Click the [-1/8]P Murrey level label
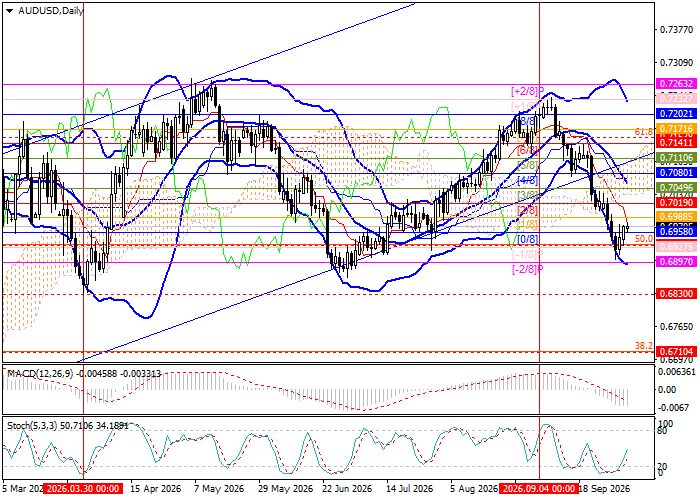The image size is (700, 500). (527, 254)
